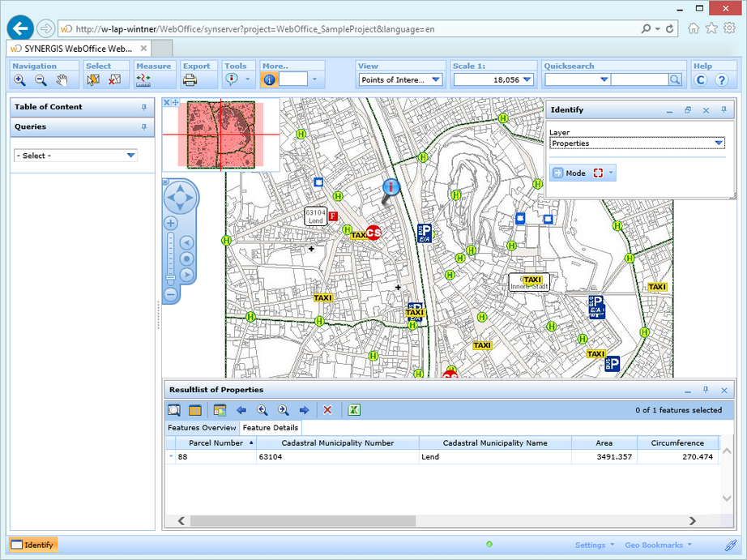The image size is (747, 560).
Task: Open the Layer dropdown set to Properties
Action: [x=637, y=143]
